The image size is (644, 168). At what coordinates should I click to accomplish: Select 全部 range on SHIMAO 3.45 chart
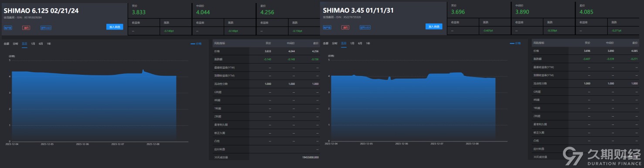[325, 44]
